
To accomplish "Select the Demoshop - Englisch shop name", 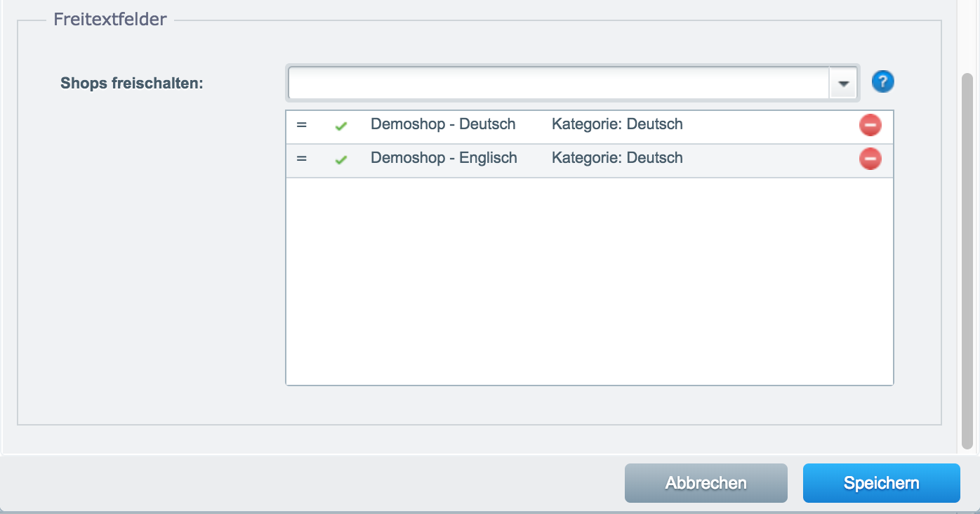I will click(444, 158).
